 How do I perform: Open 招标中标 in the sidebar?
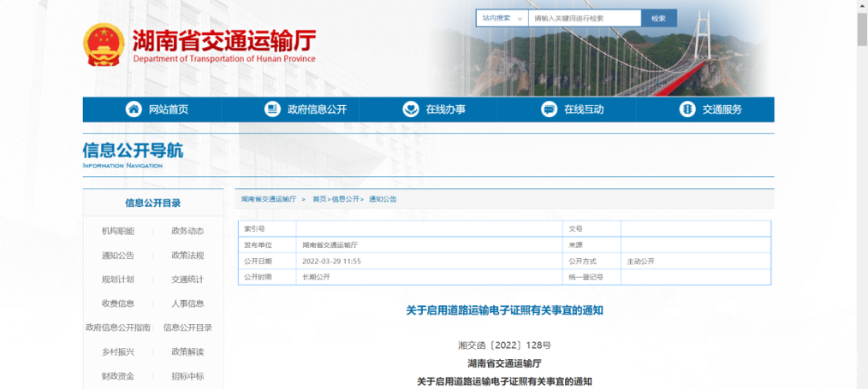(187, 376)
